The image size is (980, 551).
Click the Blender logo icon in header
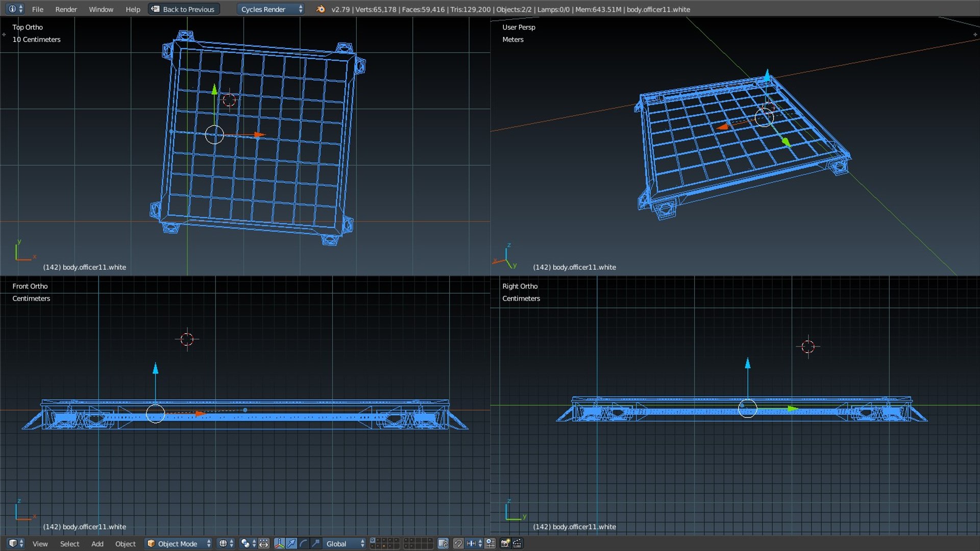[x=321, y=9]
